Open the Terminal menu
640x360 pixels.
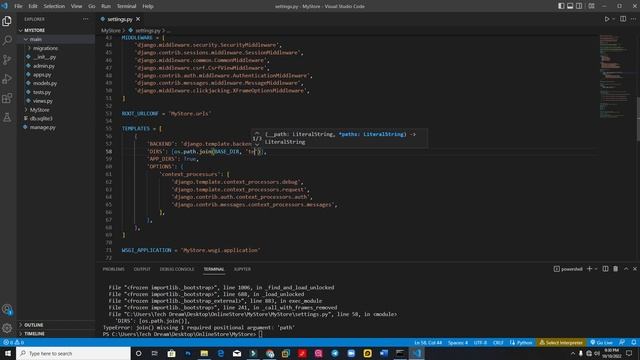click(127, 6)
